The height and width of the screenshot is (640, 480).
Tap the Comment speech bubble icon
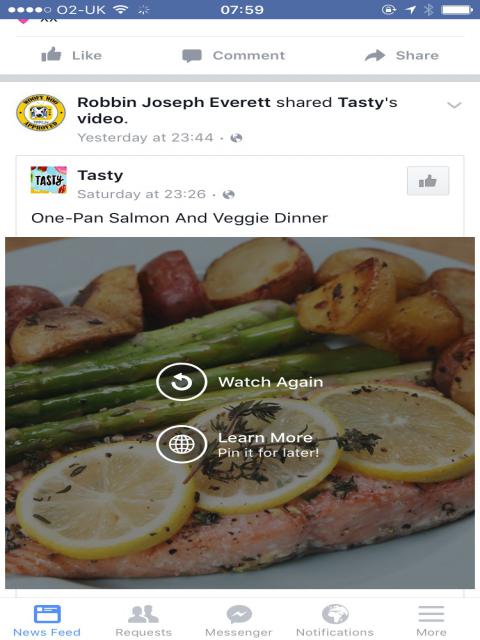point(192,56)
